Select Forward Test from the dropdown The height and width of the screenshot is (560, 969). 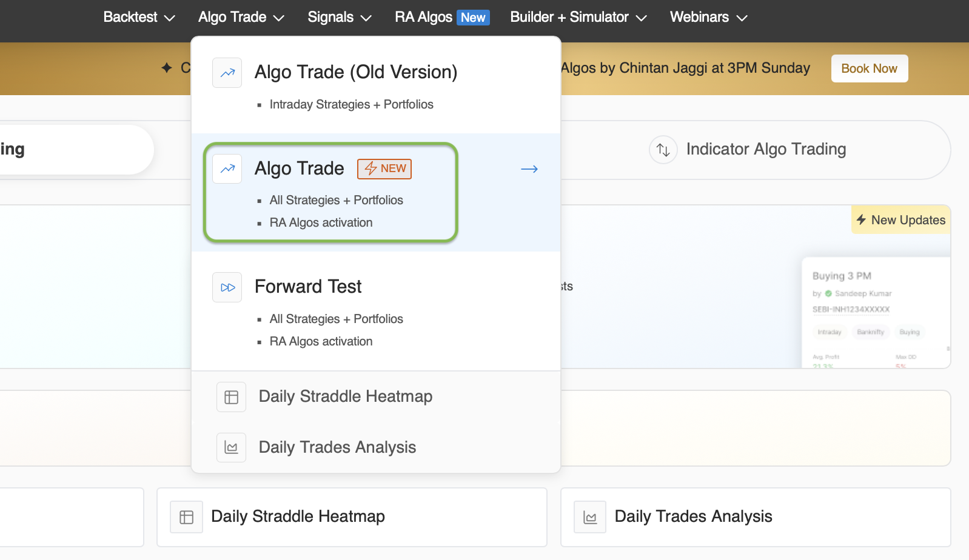tap(308, 287)
